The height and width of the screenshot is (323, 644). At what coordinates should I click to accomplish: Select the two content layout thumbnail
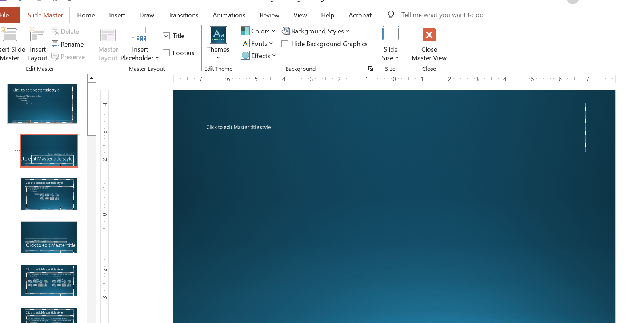click(49, 280)
